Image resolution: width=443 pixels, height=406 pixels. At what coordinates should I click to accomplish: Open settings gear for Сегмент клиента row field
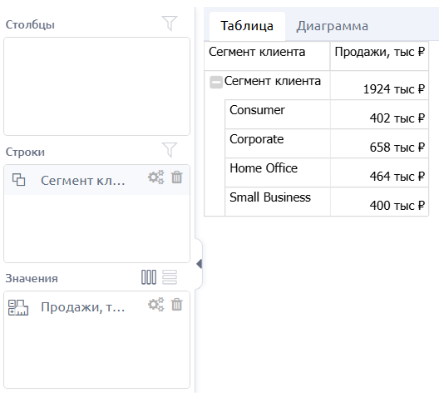tap(156, 177)
